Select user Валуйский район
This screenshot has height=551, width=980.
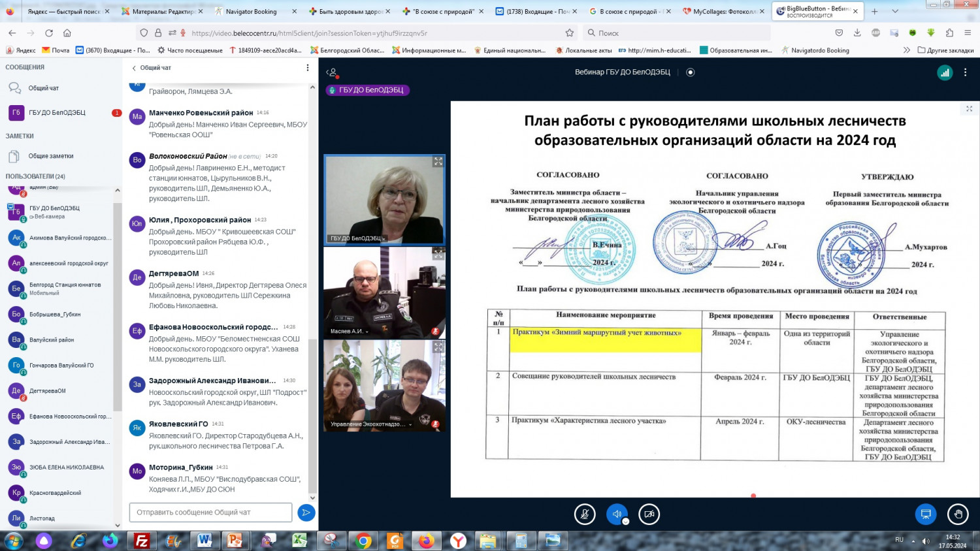click(60, 339)
